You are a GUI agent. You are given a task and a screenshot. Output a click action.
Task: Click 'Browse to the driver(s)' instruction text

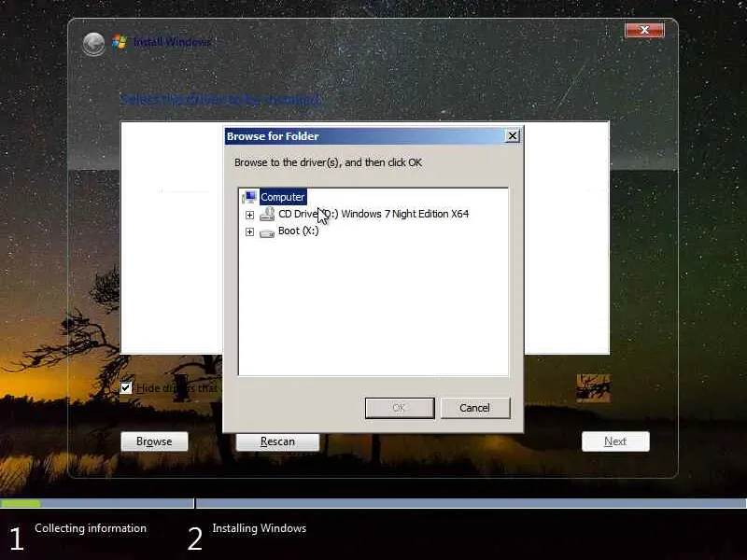point(329,162)
